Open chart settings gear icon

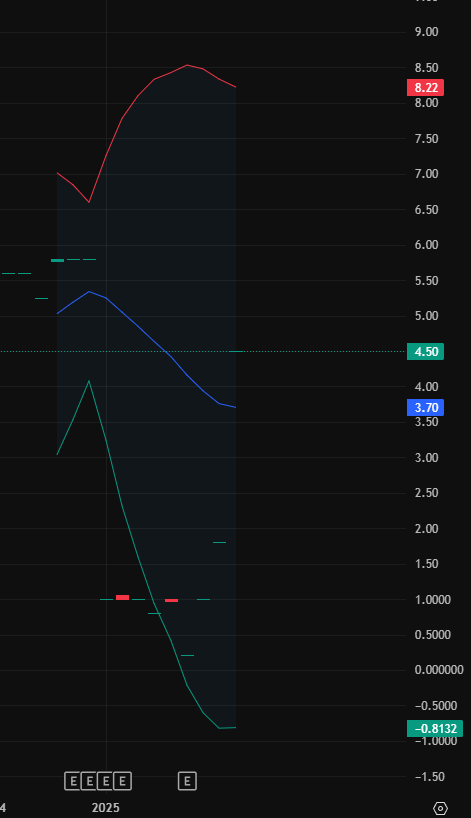pos(440,808)
